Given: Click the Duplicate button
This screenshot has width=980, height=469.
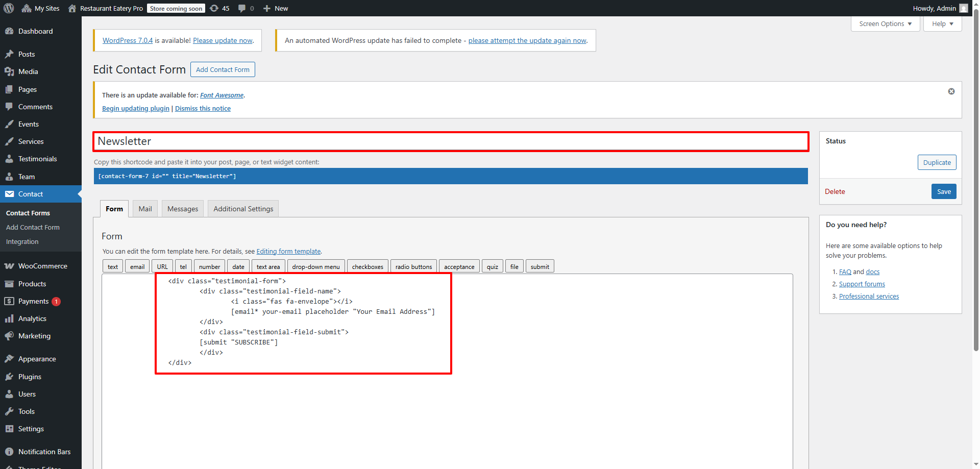Looking at the screenshot, I should tap(937, 162).
